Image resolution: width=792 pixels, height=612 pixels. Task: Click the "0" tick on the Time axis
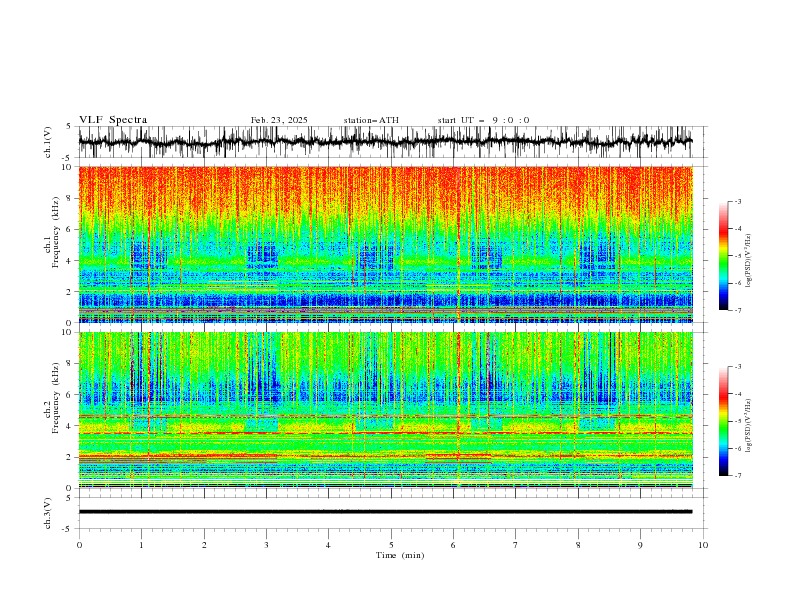coord(79,545)
